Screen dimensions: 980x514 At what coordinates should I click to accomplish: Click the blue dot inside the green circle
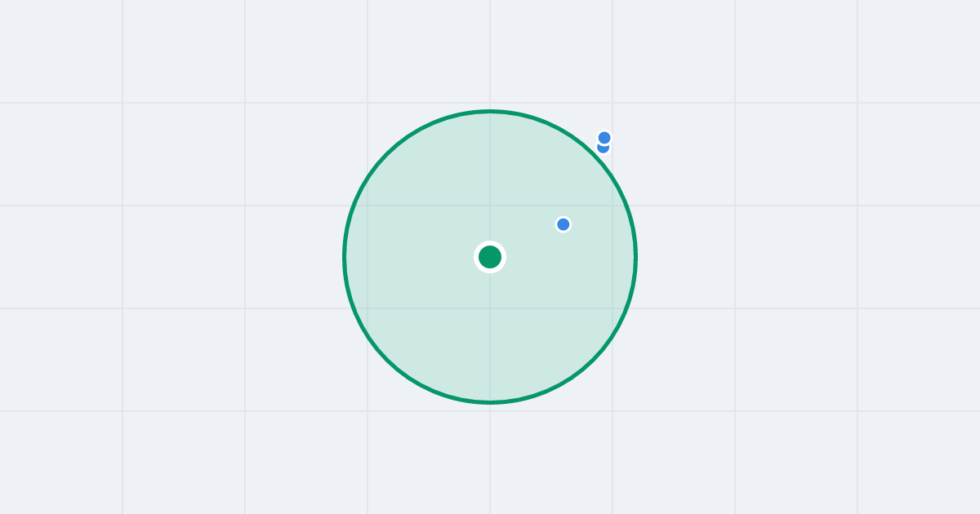coord(563,224)
